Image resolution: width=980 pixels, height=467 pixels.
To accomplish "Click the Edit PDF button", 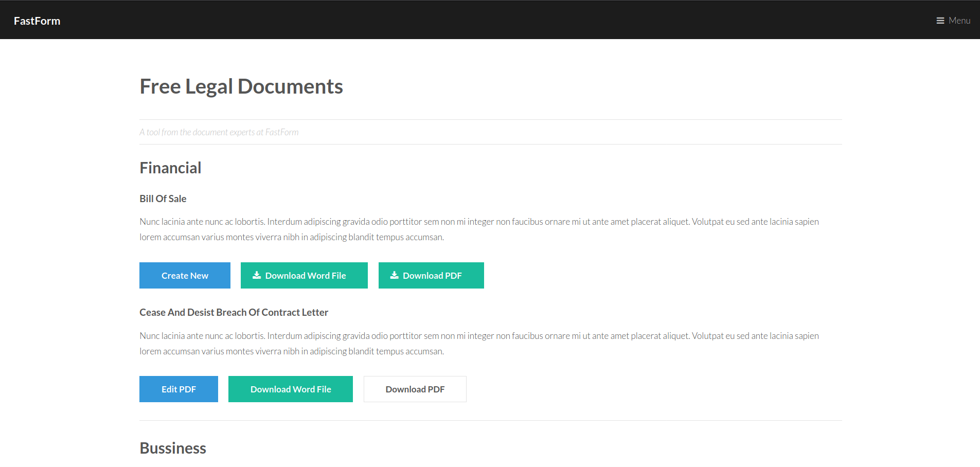I will 179,389.
